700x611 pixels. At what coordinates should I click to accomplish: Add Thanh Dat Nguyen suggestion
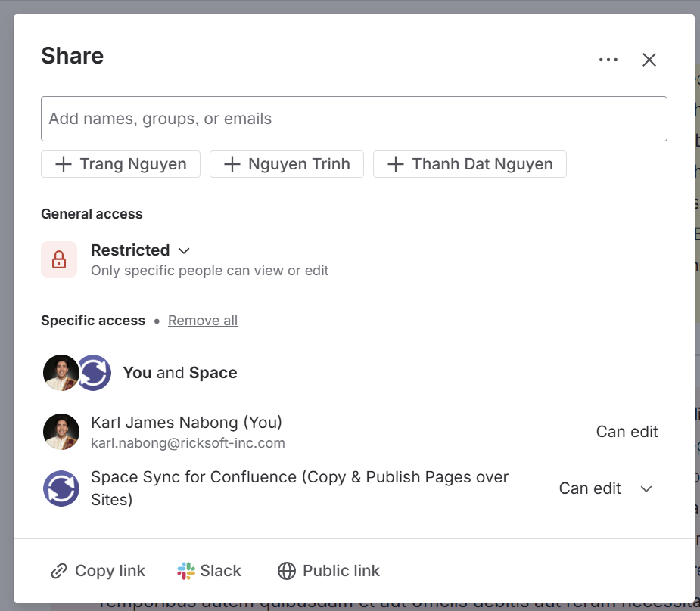470,164
